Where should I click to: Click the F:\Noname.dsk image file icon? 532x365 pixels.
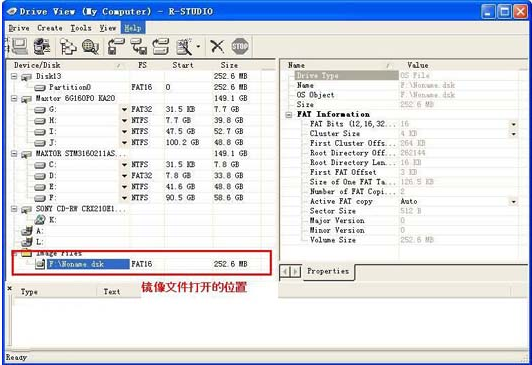tap(40, 264)
